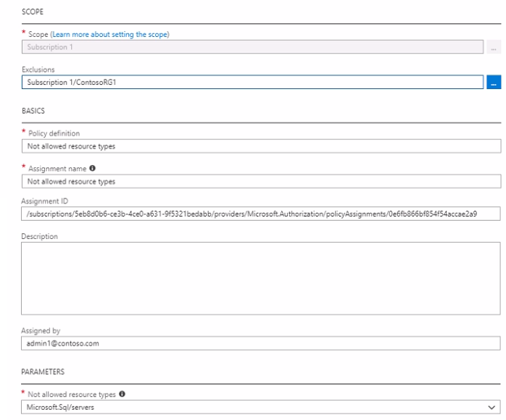
Task: Expand the Not allowed resource types chevron
Action: point(494,407)
